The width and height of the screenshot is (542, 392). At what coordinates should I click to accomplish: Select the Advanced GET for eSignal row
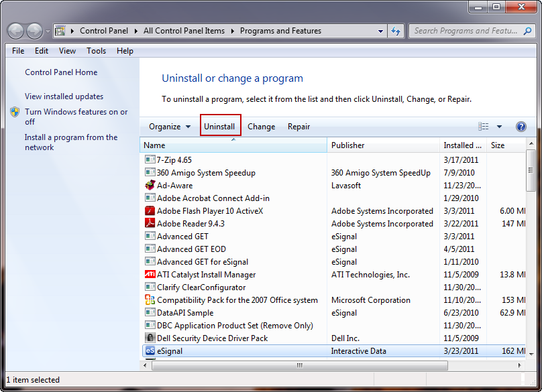(334, 261)
